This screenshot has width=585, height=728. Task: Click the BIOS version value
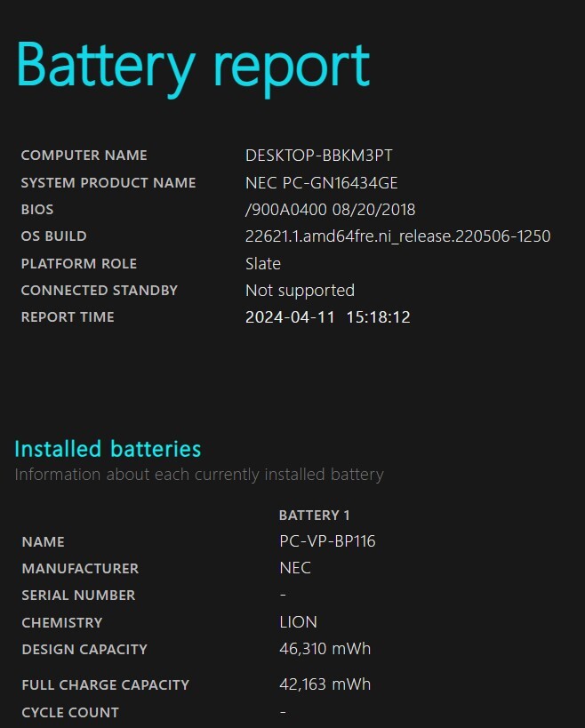[330, 210]
